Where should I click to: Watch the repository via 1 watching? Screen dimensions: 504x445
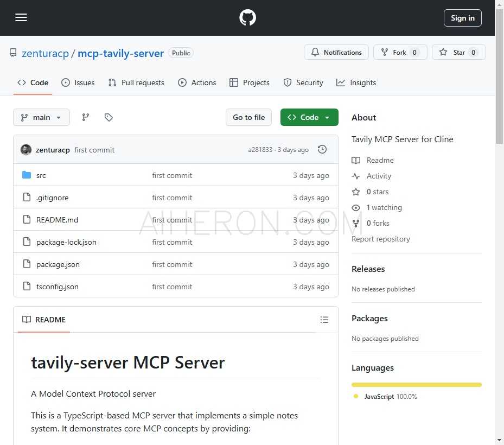click(384, 207)
